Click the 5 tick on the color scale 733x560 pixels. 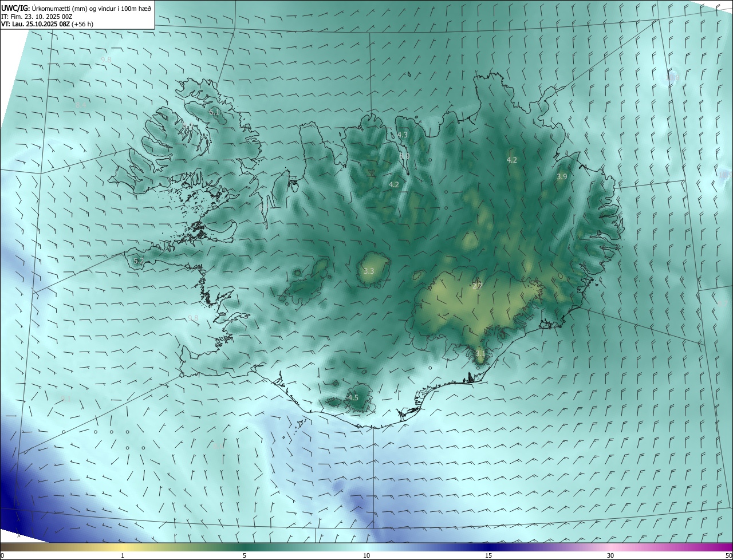(x=245, y=555)
